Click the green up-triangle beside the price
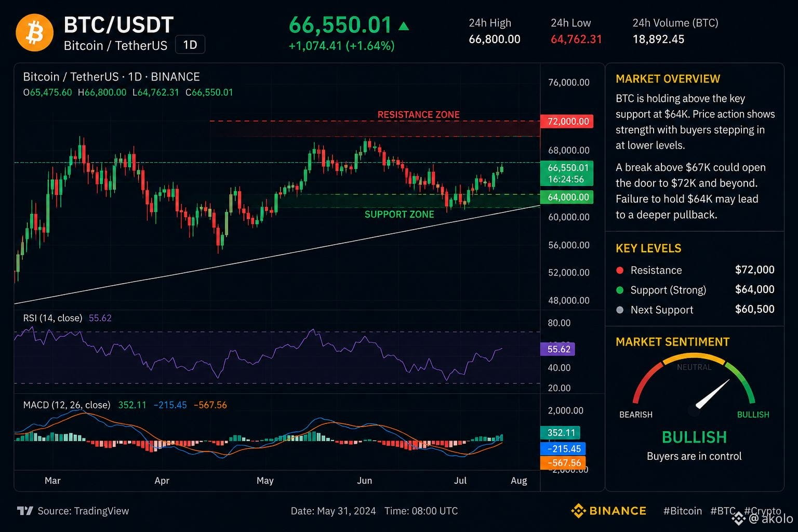The image size is (798, 532). (x=404, y=25)
